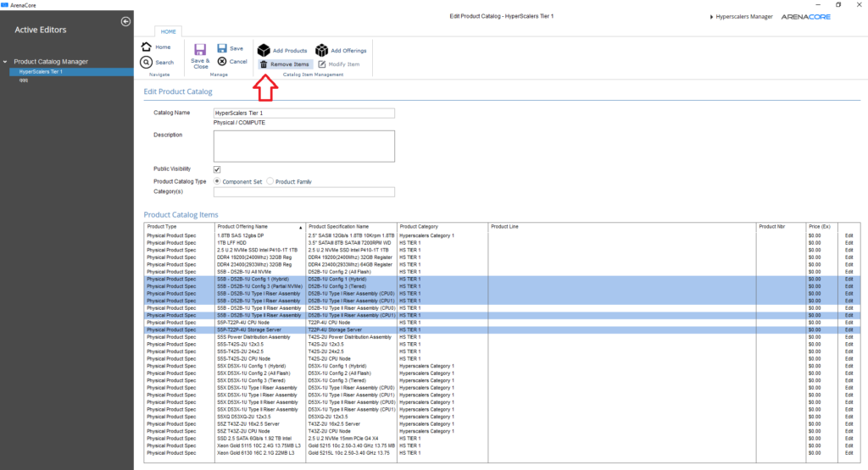Expand Hyperscalers Manager menu arrow
Viewport: 868px width, 470px height.
[x=711, y=17]
